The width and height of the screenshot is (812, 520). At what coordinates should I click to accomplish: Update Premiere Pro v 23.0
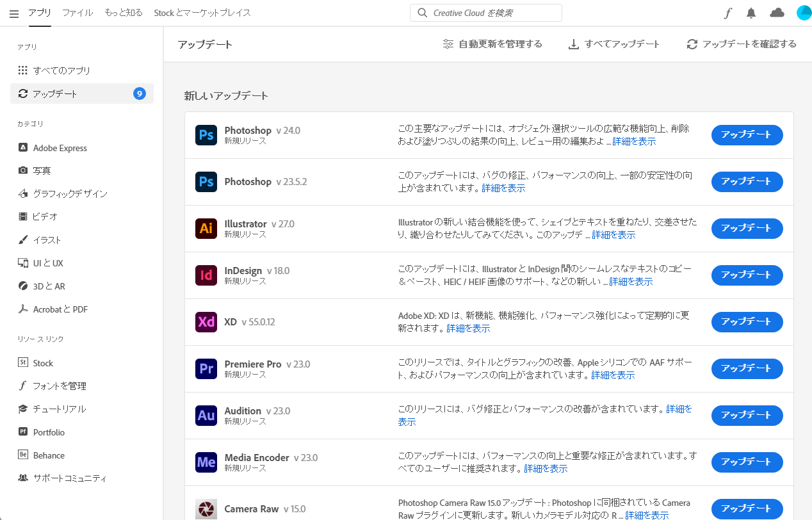747,369
